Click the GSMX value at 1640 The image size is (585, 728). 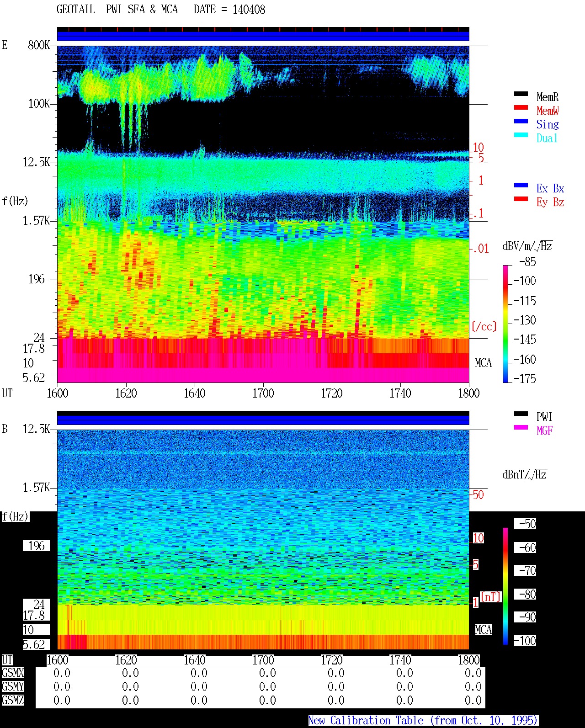click(x=199, y=673)
